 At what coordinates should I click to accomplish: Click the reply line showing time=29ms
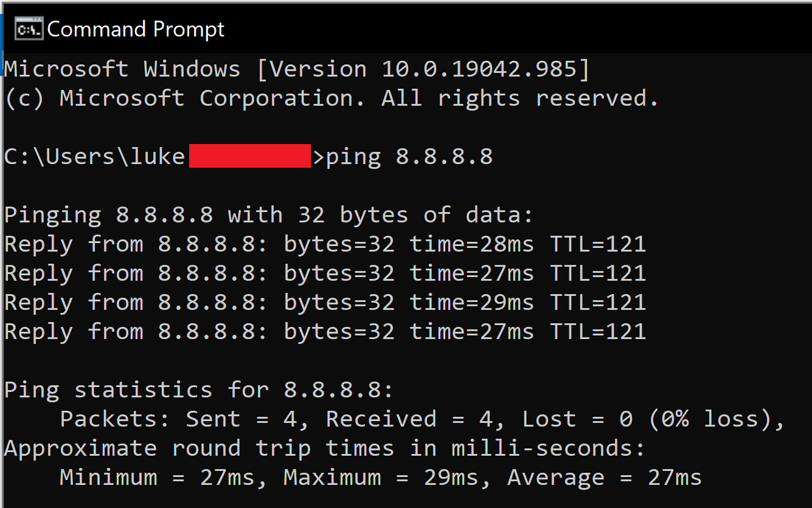(325, 303)
